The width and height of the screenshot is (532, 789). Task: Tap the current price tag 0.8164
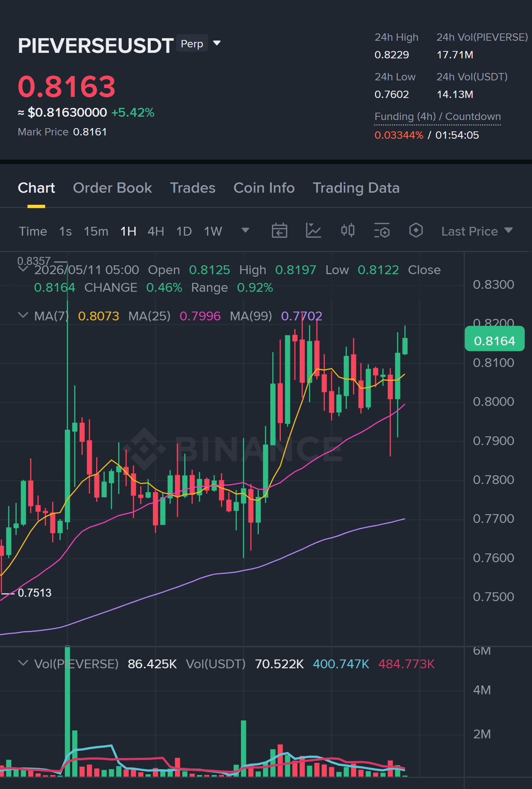click(495, 339)
